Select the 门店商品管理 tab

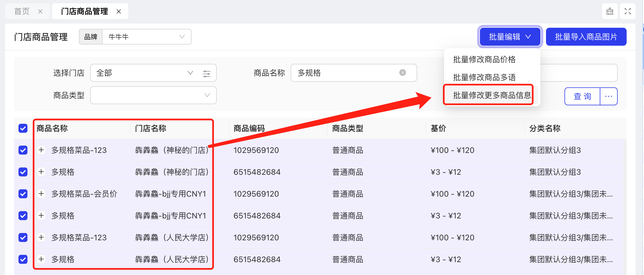coord(84,11)
